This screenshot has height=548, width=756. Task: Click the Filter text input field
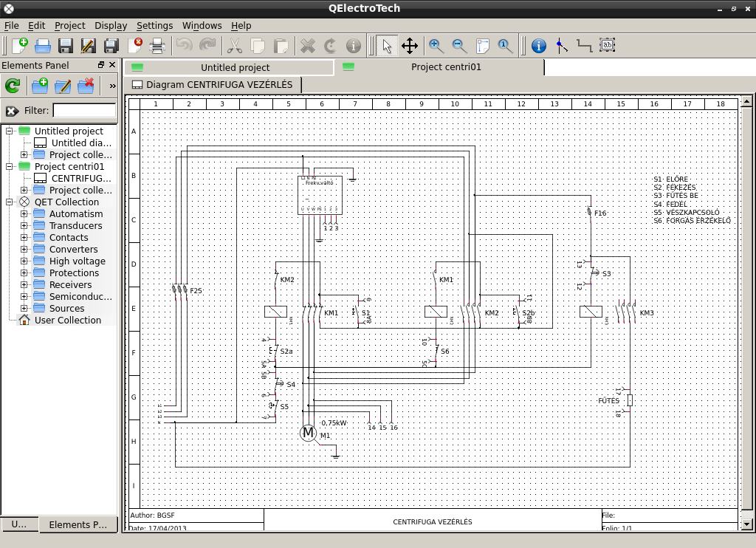tap(84, 111)
